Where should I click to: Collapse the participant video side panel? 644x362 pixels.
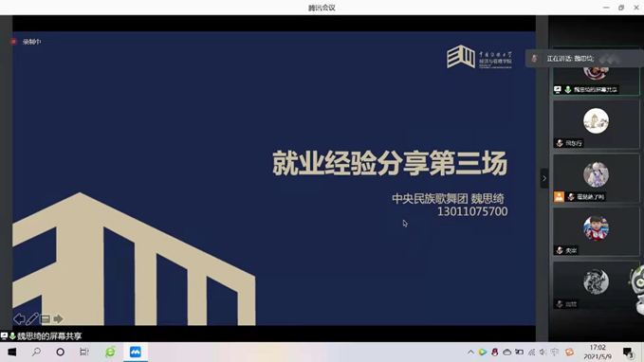click(x=544, y=178)
